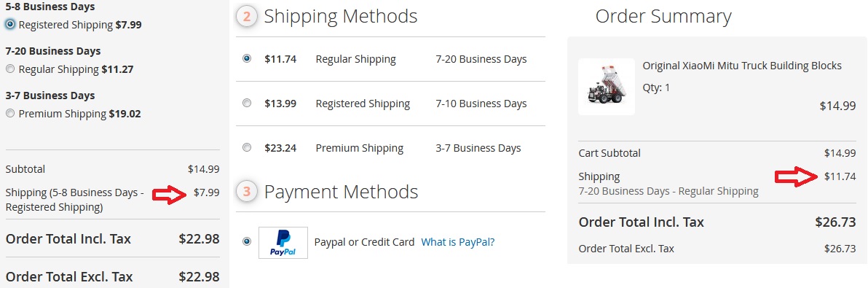The width and height of the screenshot is (868, 288).
Task: Select the Premium Shipping $19.02 radio button
Action: pos(10,114)
